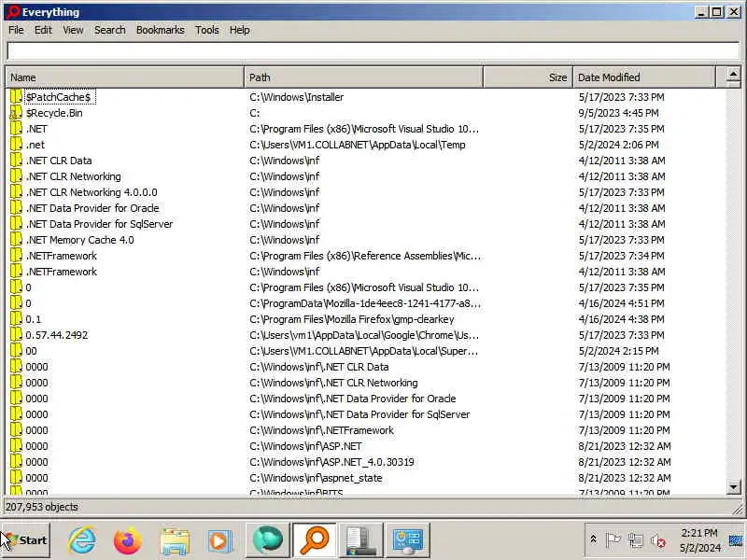Click the muted volume tray icon
747x560 pixels.
tap(658, 540)
